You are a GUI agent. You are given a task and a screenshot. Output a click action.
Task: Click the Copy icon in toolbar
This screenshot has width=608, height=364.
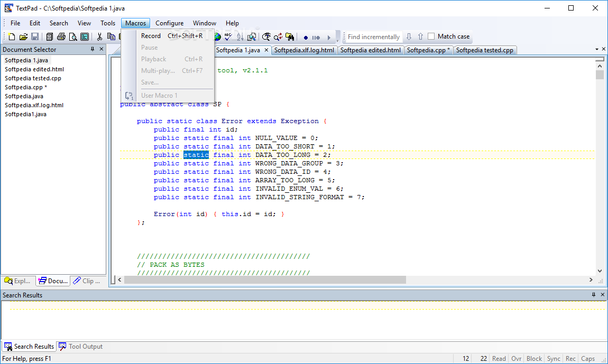click(x=111, y=36)
